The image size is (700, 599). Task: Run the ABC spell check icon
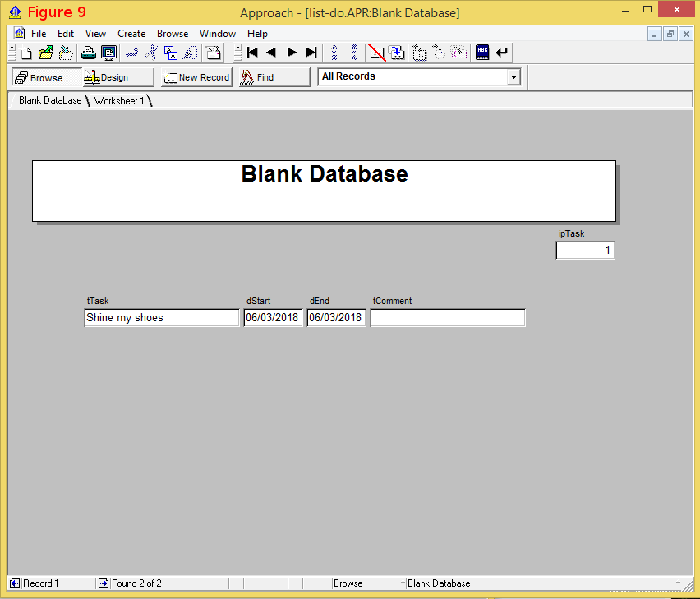(481, 52)
